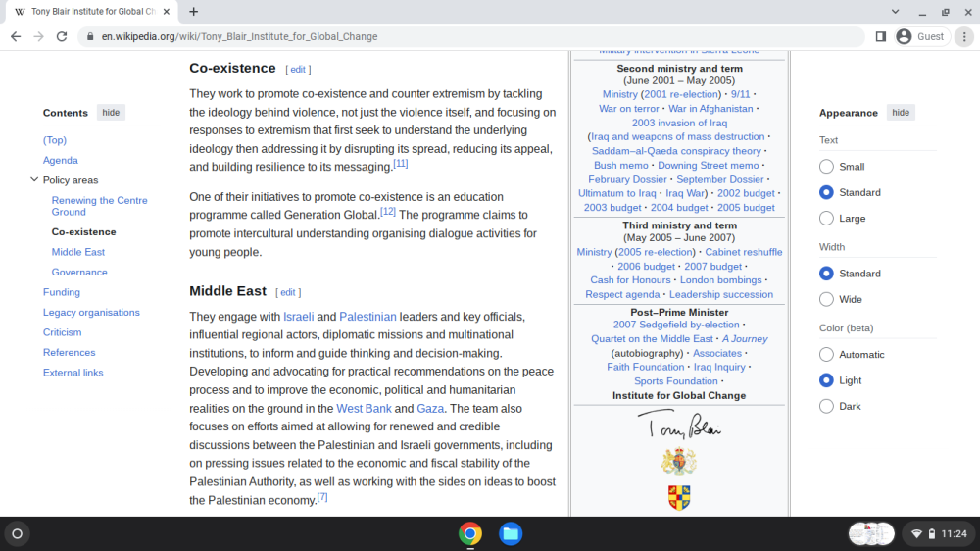Viewport: 980px width, 551px height.
Task: Select Dark color mode
Action: click(826, 406)
